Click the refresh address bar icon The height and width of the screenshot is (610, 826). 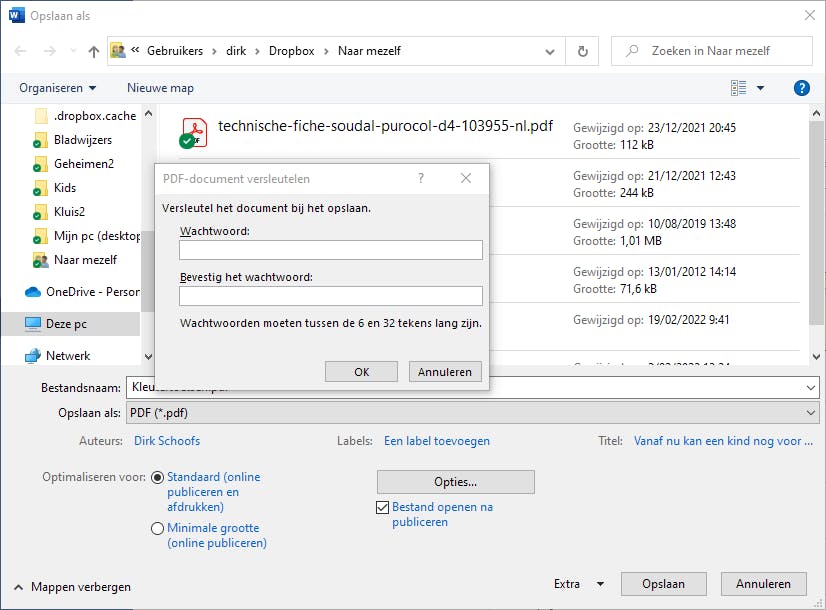pyautogui.click(x=582, y=51)
